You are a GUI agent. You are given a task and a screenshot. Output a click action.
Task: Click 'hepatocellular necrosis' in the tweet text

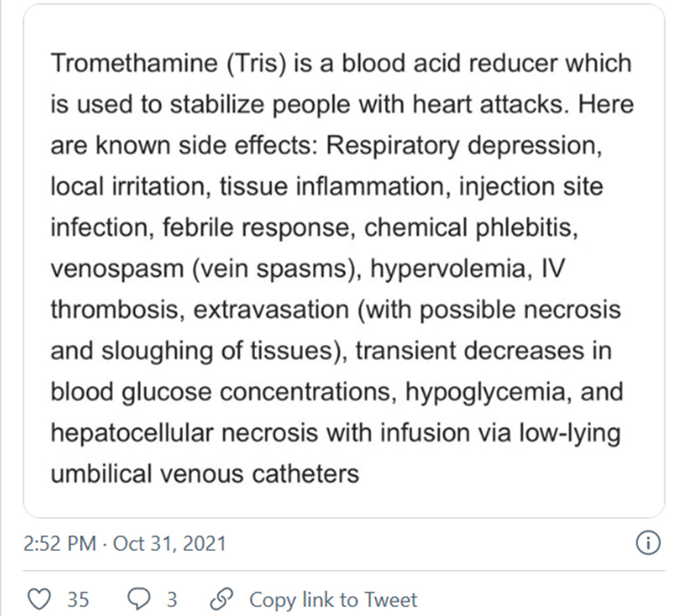pyautogui.click(x=184, y=433)
